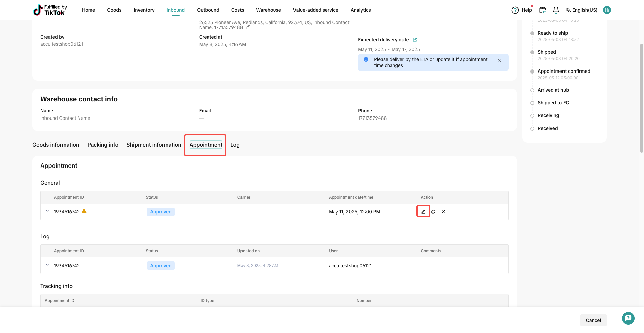Open the notifications bell
Viewport: 644px width, 333px height.
(556, 10)
